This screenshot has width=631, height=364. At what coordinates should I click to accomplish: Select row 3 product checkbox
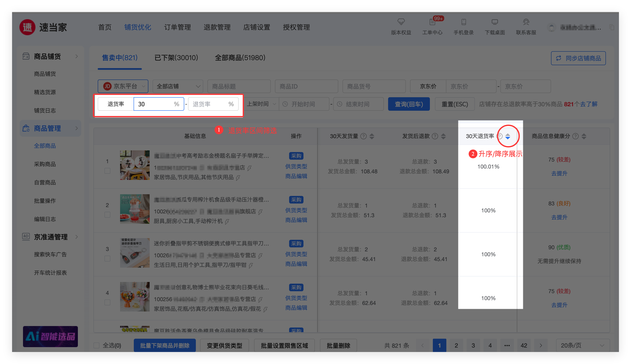[x=107, y=259]
